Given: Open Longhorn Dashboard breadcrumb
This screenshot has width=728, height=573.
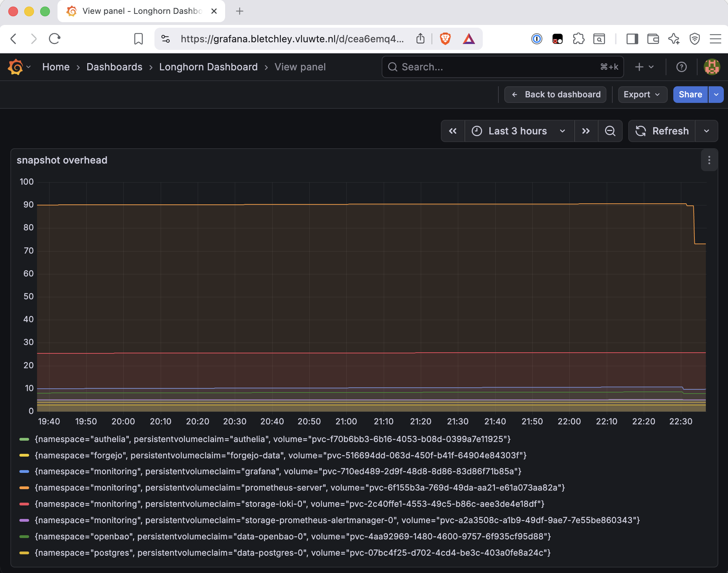Looking at the screenshot, I should click(208, 67).
